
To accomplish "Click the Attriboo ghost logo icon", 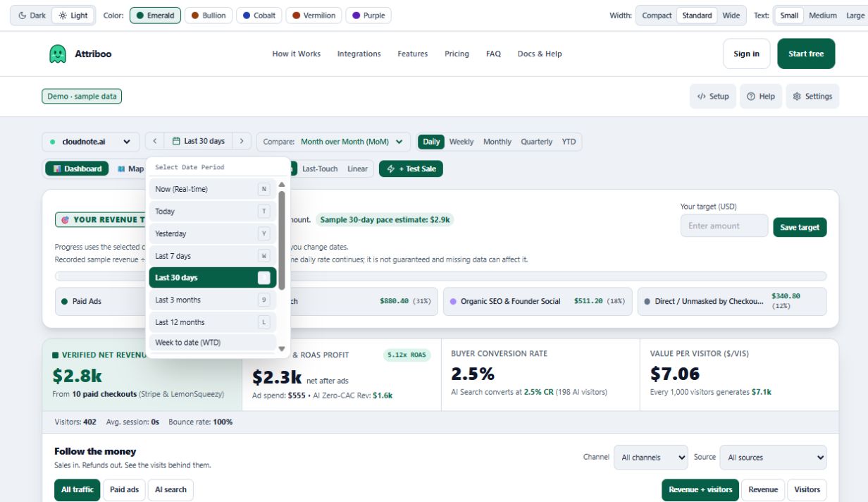I will point(58,54).
